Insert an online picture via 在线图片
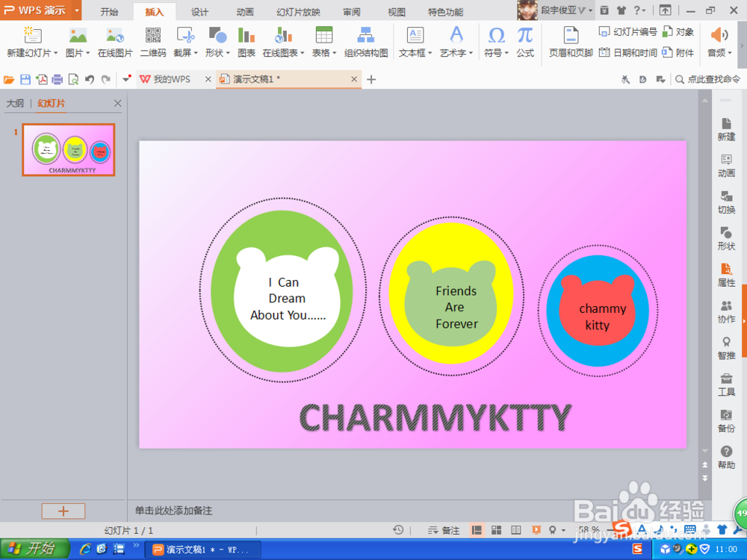 point(115,42)
